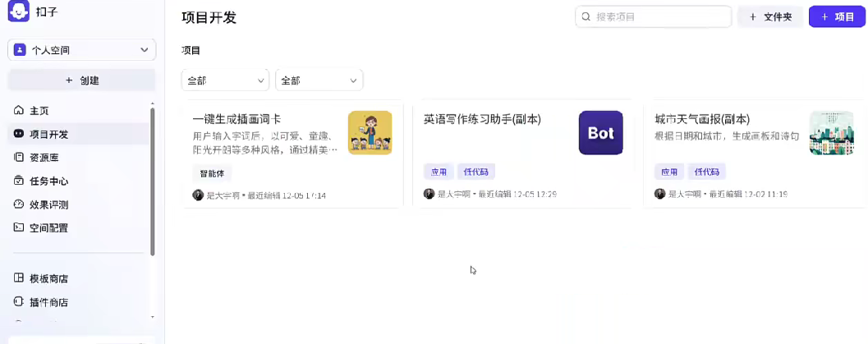Click the 资源库 resource library icon

19,158
